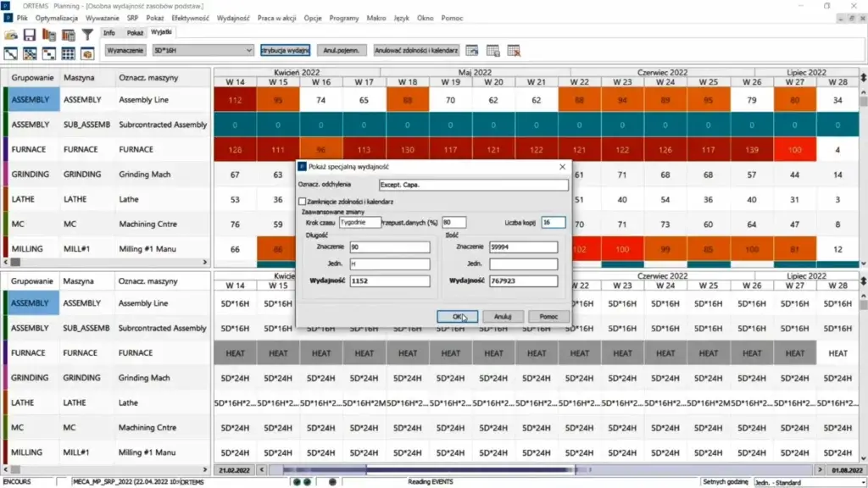Click the Anulować zdolności i kalendarz button
868x488 pixels.
point(416,51)
